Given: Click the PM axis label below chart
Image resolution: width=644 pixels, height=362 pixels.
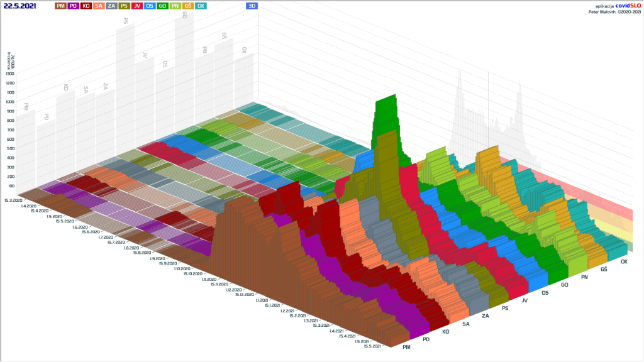Looking at the screenshot, I should tap(406, 347).
